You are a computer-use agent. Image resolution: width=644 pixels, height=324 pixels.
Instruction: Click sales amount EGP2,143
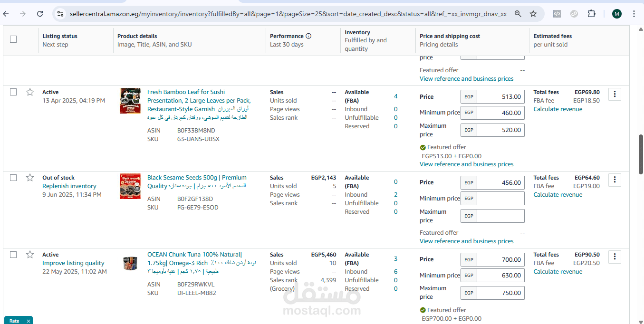(x=324, y=178)
